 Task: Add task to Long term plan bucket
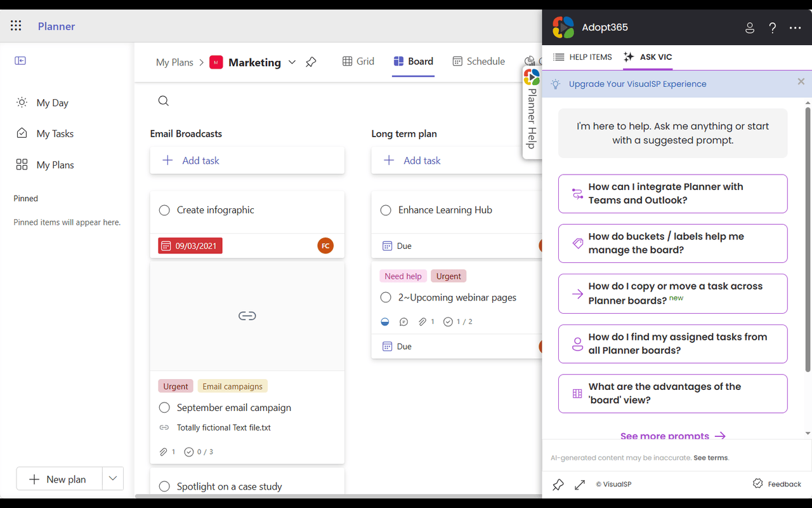(457, 161)
